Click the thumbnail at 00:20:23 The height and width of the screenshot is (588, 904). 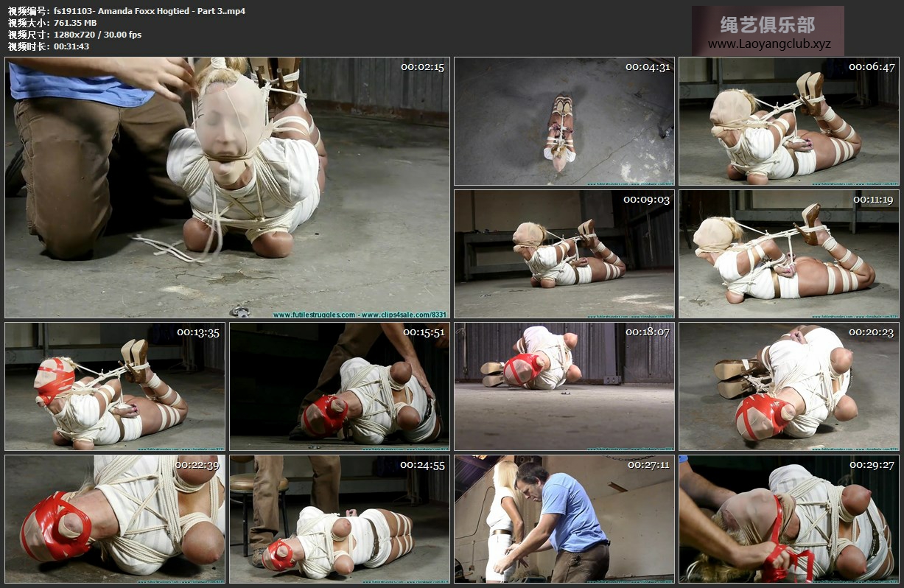click(788, 386)
